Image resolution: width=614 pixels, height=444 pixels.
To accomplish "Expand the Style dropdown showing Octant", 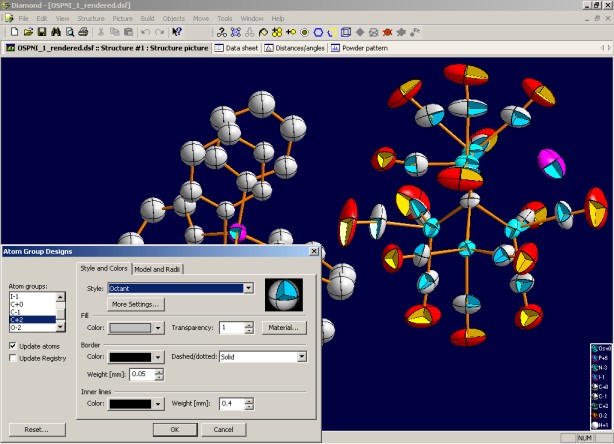I will coord(248,288).
